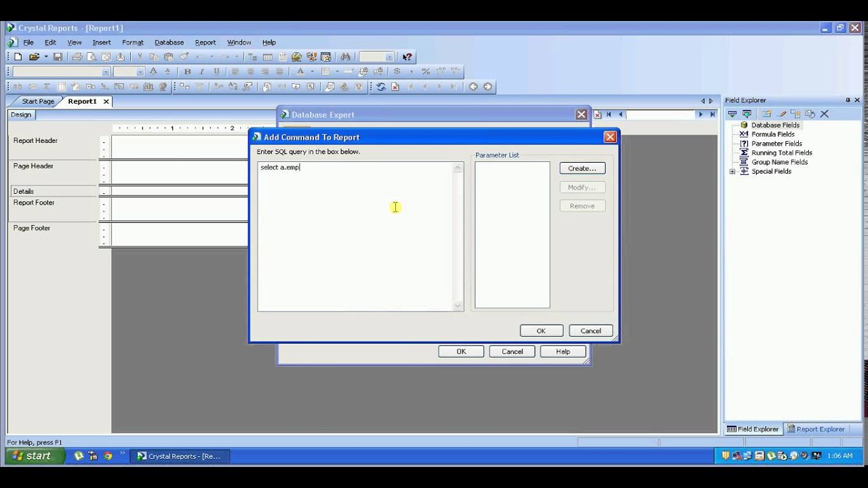The height and width of the screenshot is (488, 868).
Task: Click the New icon in Field Explorer toolbar
Action: (x=767, y=113)
